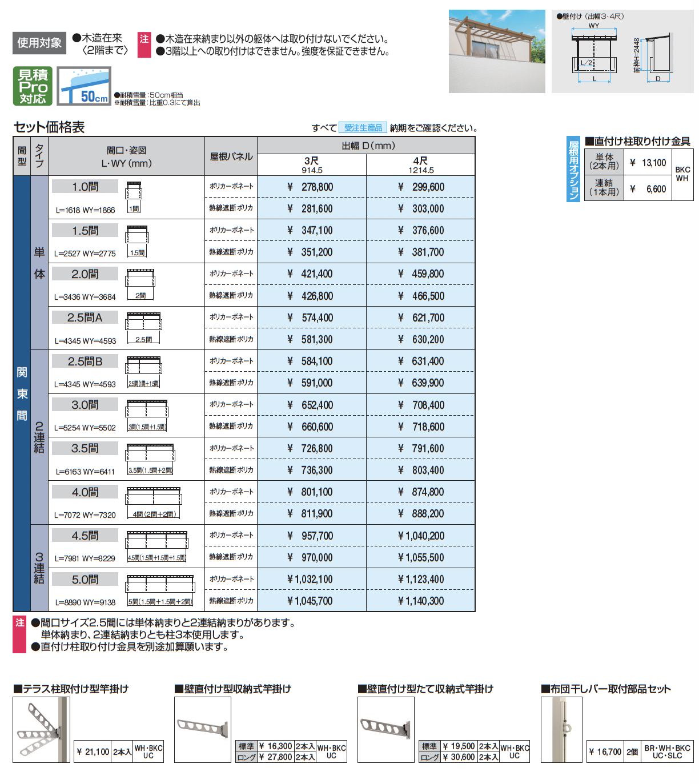Image resolution: width=699 pixels, height=784 pixels.
Task: Select the ¥30,600 ロング price
Action: pyautogui.click(x=459, y=757)
